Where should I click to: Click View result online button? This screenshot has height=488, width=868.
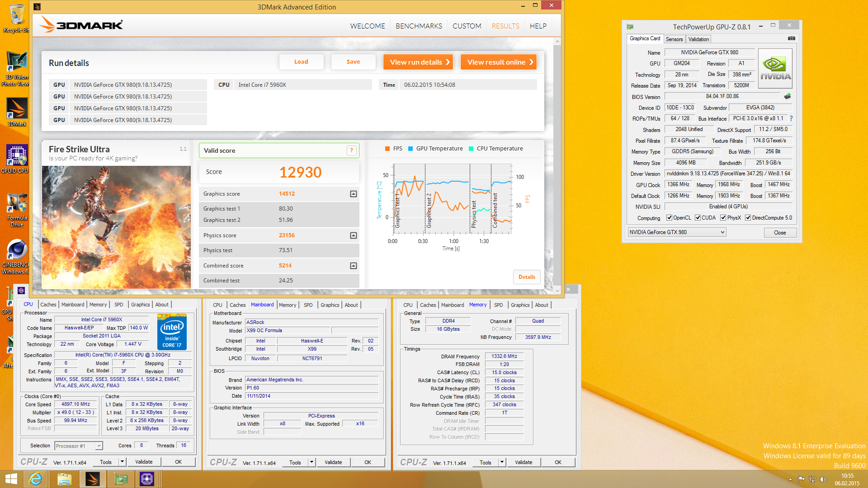coord(499,62)
